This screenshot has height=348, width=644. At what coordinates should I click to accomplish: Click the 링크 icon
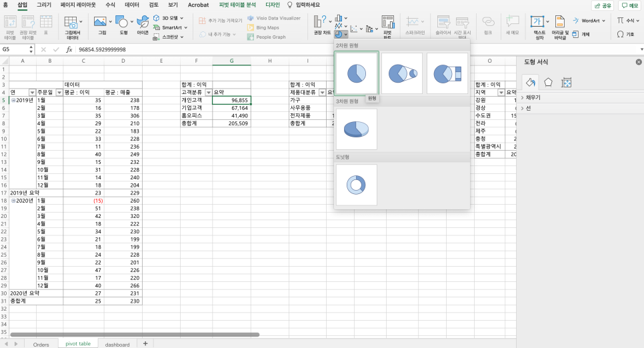click(487, 25)
